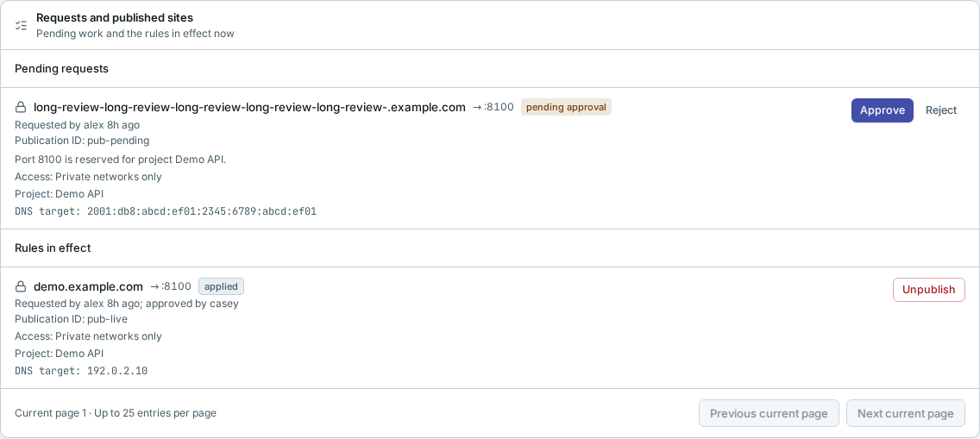Click the :8100 port next to pending approval

(x=493, y=108)
